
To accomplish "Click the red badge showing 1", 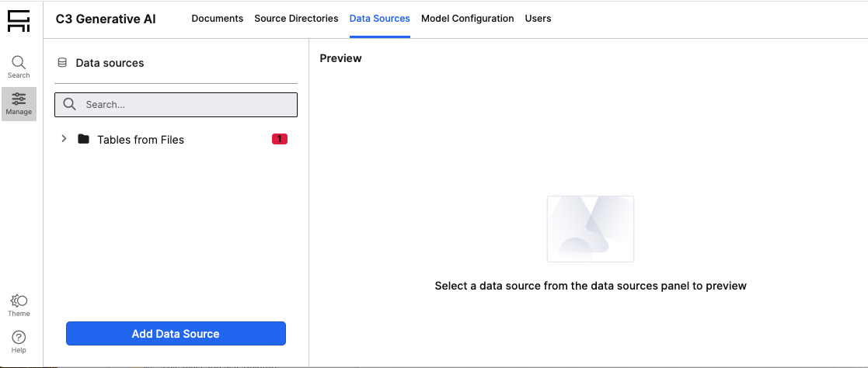I will pos(279,140).
